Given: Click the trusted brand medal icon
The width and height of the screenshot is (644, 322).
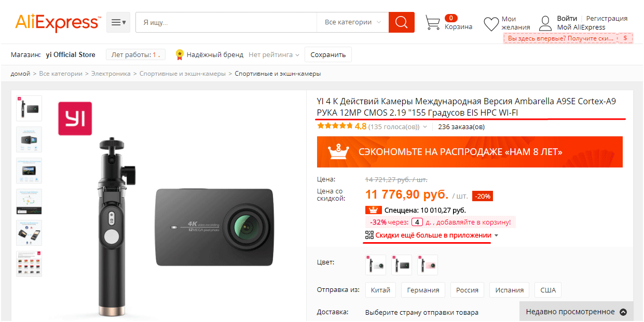Looking at the screenshot, I should click(x=180, y=54).
